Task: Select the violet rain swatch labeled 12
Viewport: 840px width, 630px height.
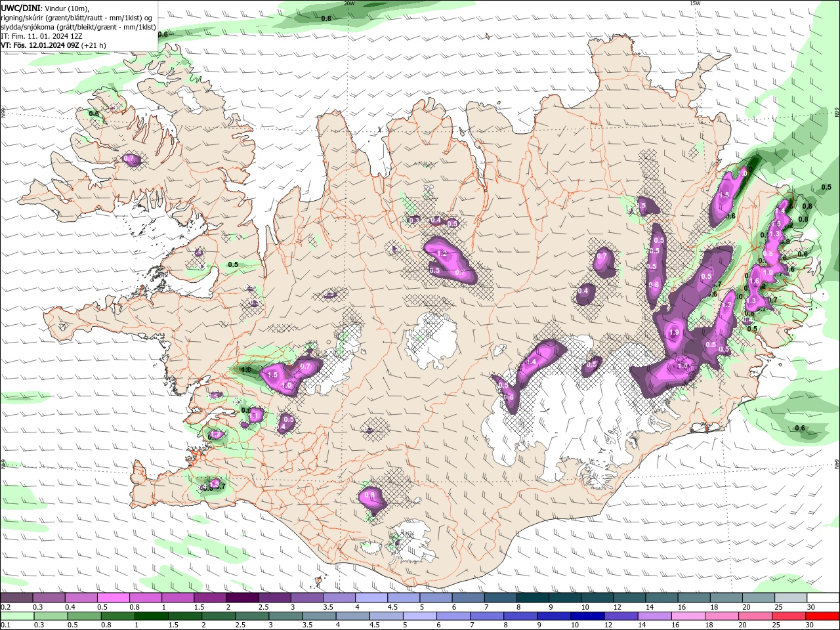Action: 620,616
